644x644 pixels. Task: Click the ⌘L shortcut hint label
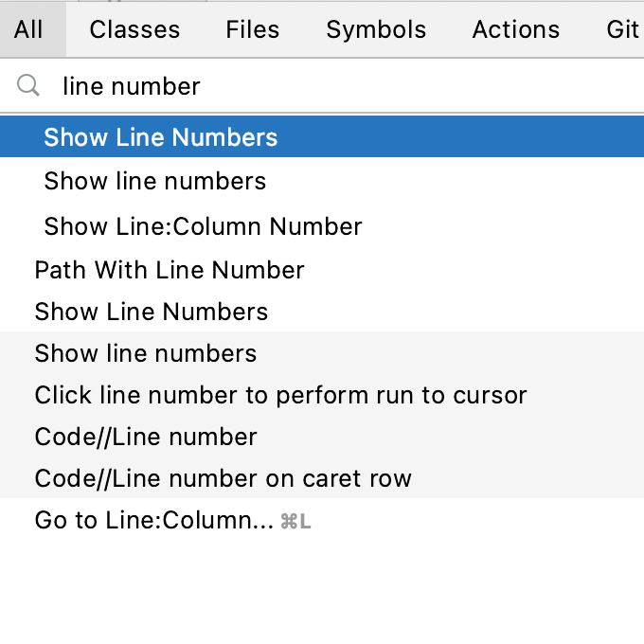click(x=295, y=521)
